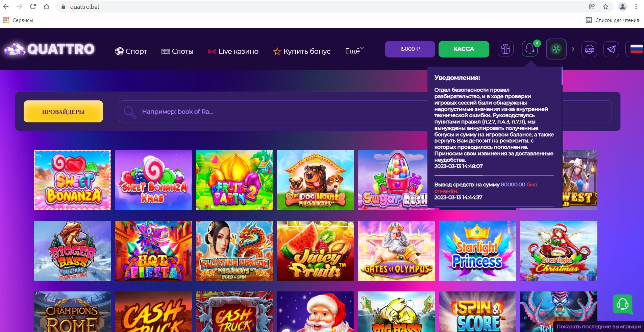Open the Telegram paper plane icon

pyautogui.click(x=611, y=49)
